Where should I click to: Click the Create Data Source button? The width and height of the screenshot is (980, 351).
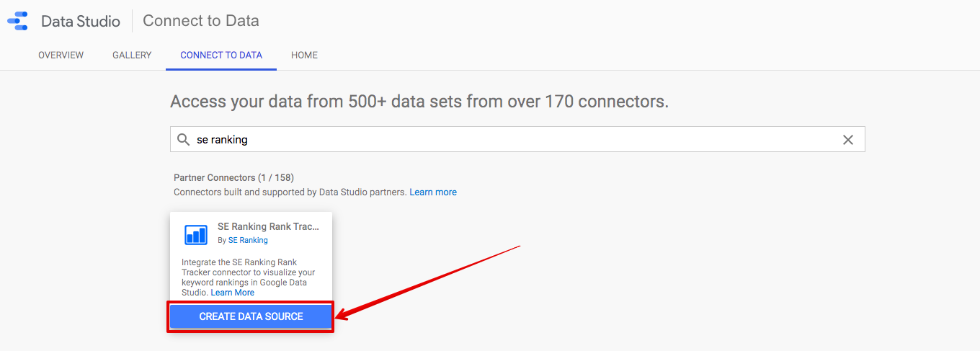(x=251, y=316)
